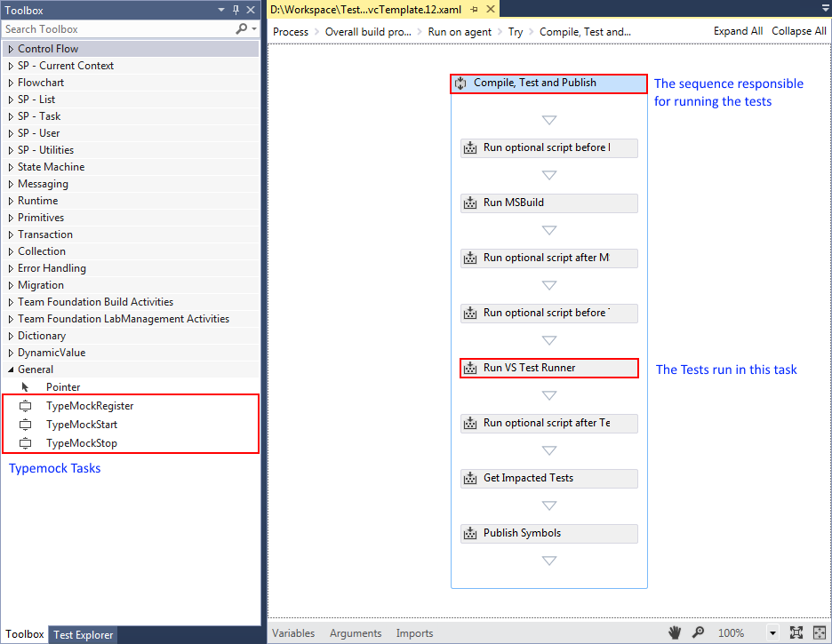This screenshot has height=644, width=832.
Task: Pin the Toolbox panel with auto-hide
Action: coord(236,10)
